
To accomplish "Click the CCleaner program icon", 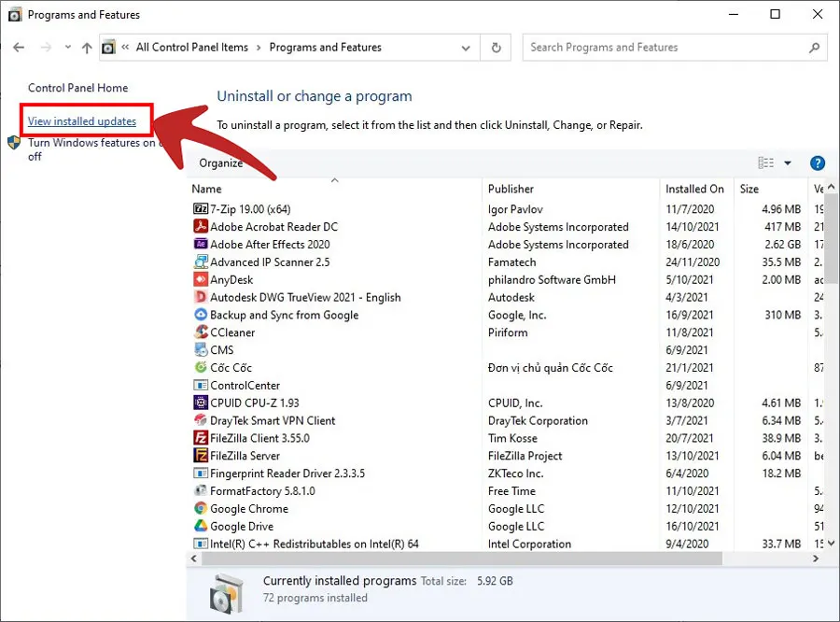I will pyautogui.click(x=201, y=332).
